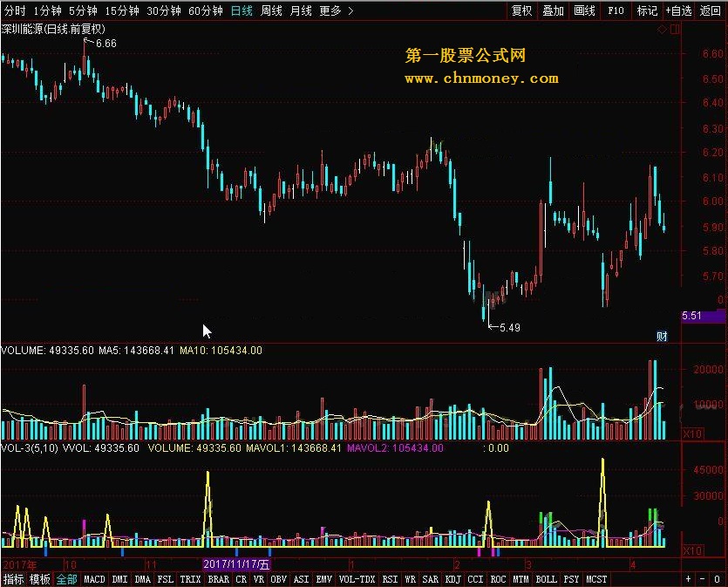
Task: Apply the CCI indicator
Action: [475, 579]
